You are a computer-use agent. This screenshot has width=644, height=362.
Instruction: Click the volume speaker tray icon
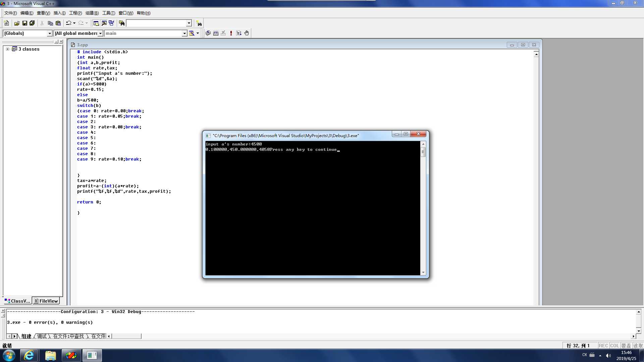608,355
